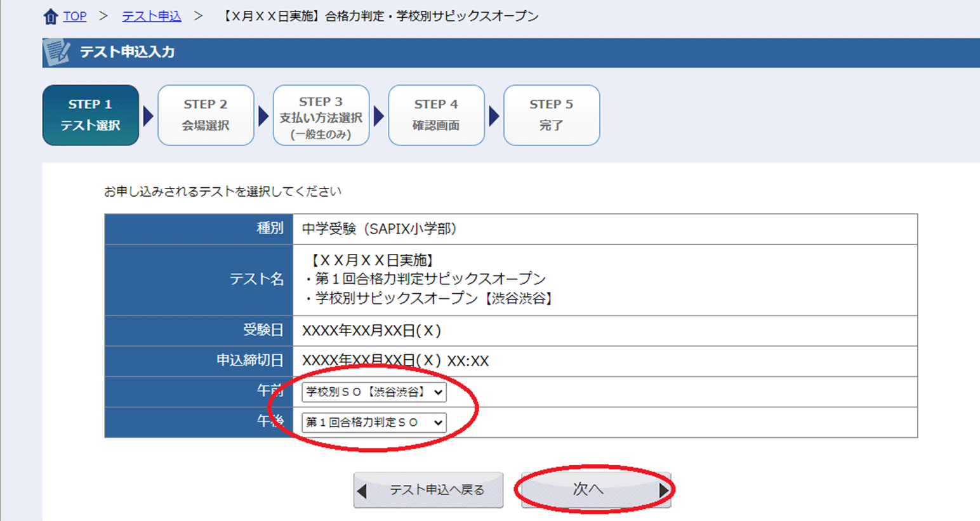Select the STEP 1 テスト選択 step
Image resolution: width=980 pixels, height=521 pixels.
(x=91, y=115)
